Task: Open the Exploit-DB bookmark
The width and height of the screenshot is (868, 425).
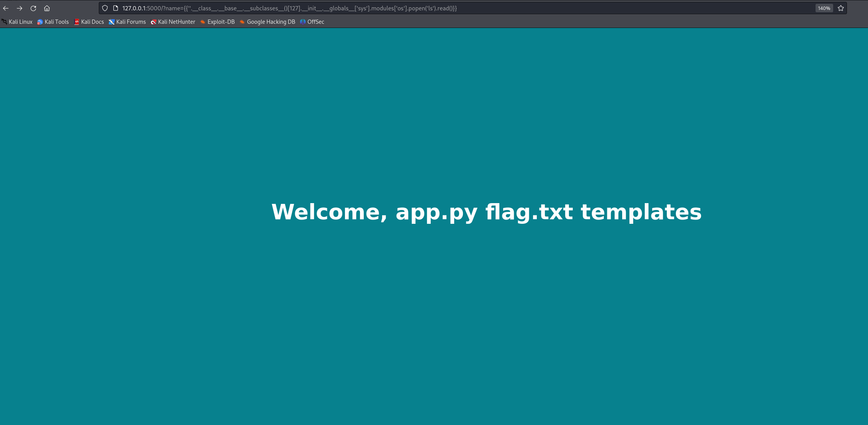Action: 217,22
